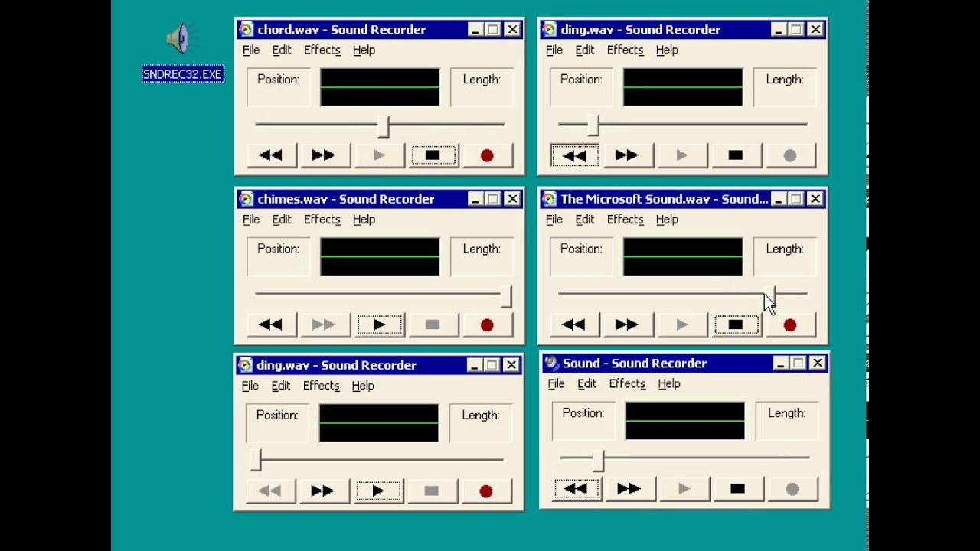The image size is (980, 551).
Task: Click the position slider thumb in untitled Sound window
Action: click(599, 460)
